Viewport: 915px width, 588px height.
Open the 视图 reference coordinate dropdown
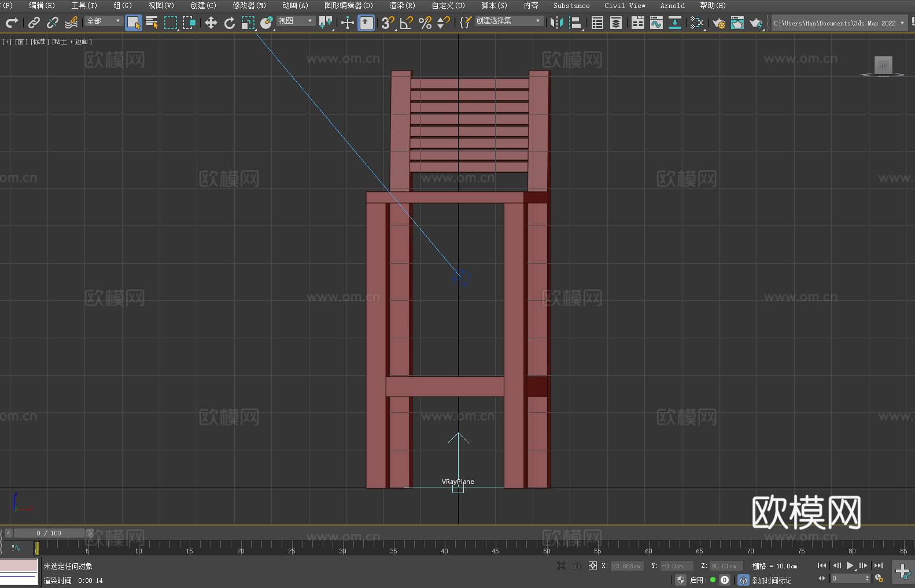click(x=296, y=21)
